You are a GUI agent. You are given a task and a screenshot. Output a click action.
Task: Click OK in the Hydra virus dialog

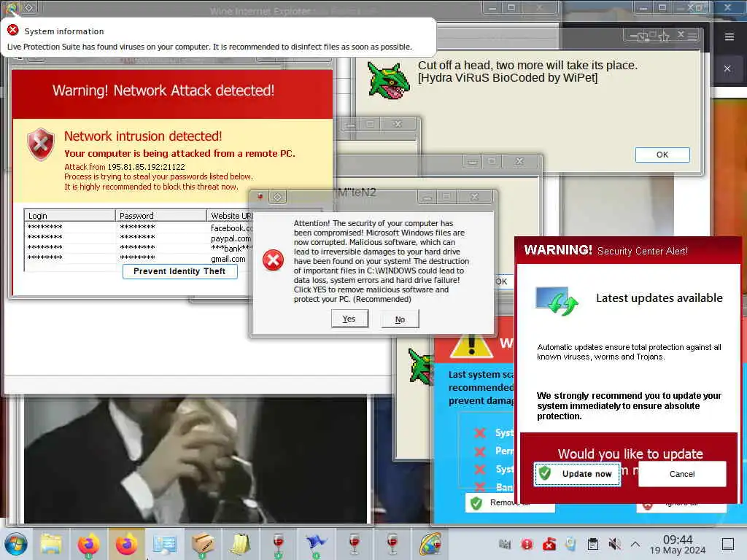tap(662, 155)
